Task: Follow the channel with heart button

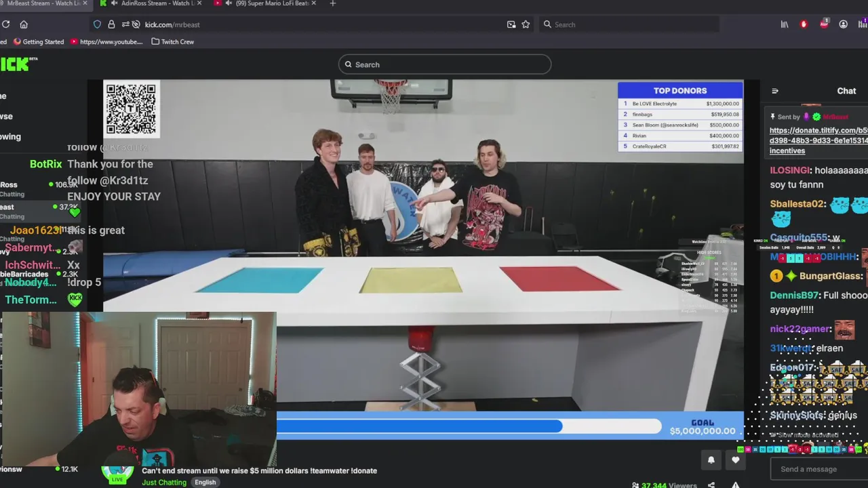Action: pos(736,460)
